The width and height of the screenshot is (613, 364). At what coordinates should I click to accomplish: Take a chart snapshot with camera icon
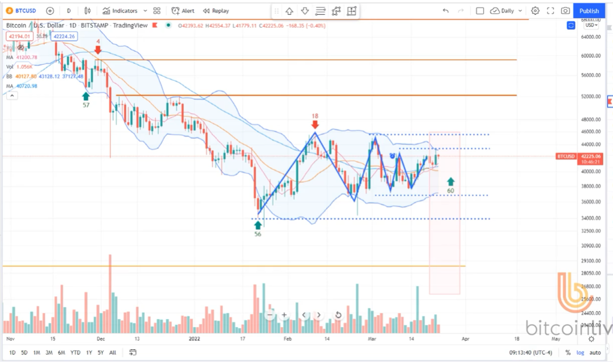pos(565,11)
